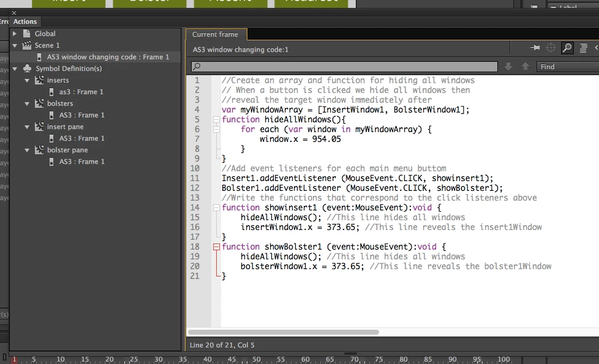Click the inserts movie clip icon
599x364 pixels.
point(39,80)
